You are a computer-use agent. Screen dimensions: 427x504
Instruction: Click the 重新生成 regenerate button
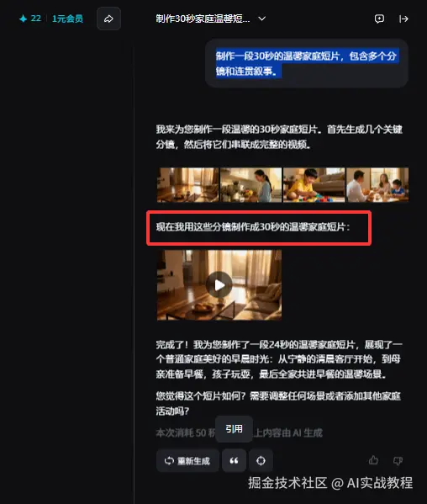click(187, 460)
